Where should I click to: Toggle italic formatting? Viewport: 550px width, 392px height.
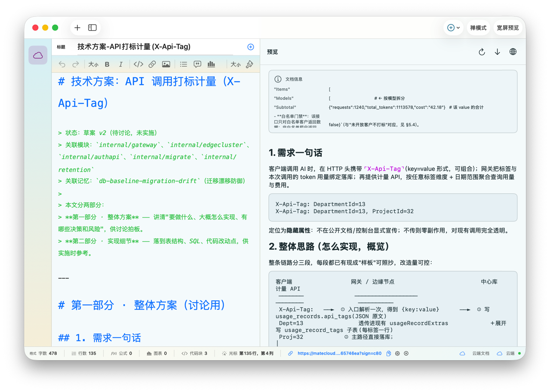(121, 64)
